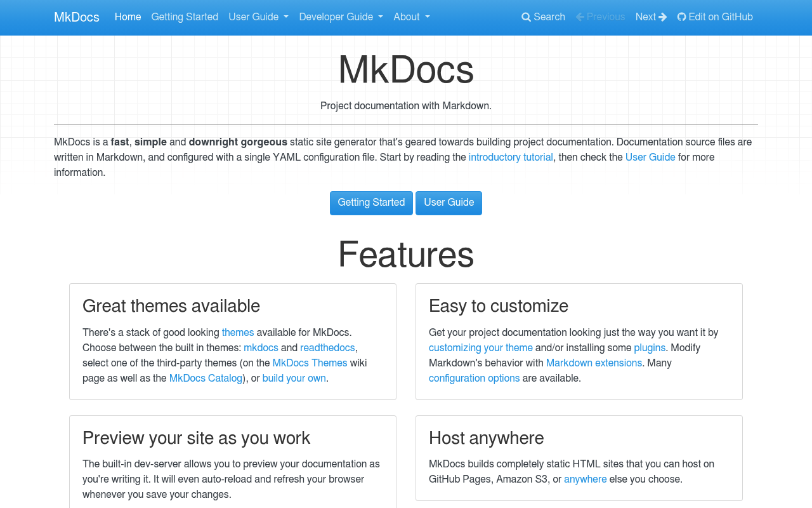Open the MkDocs Themes wiki link

(310, 363)
